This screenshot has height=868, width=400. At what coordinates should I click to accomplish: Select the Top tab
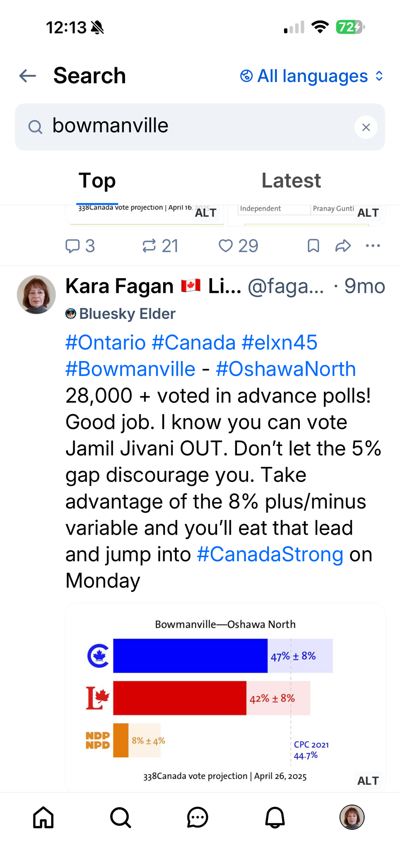(x=97, y=181)
